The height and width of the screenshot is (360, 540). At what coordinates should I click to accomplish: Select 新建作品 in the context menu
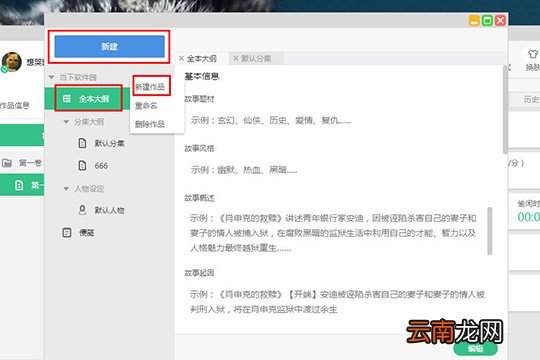[150, 87]
